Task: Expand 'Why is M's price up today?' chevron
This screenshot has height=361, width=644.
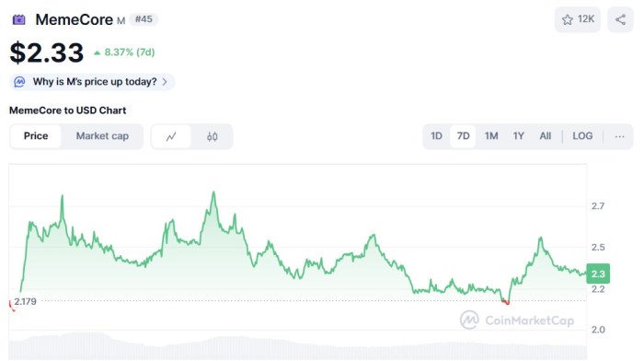Action: [165, 82]
